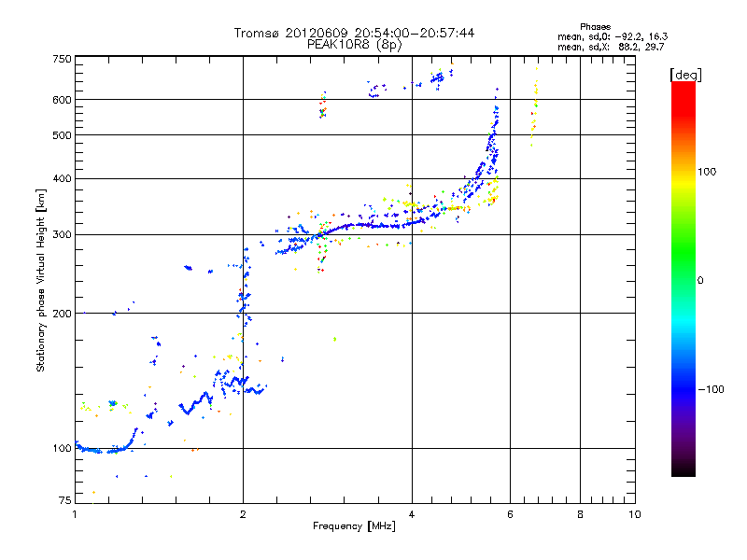Click the 'PEAK10R8 (8p)' subtitle
This screenshot has width=747, height=560.
coord(355,45)
